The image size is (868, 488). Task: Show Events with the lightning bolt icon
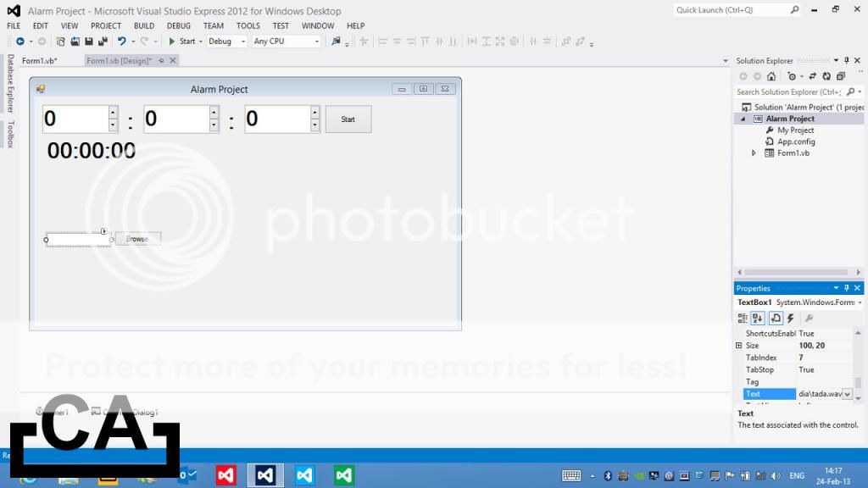(x=791, y=319)
